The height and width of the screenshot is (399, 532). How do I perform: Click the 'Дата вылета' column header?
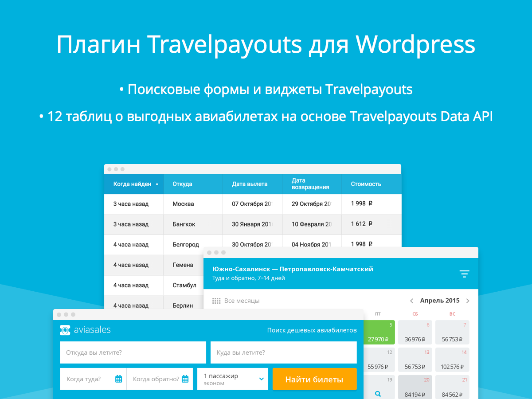[250, 184]
